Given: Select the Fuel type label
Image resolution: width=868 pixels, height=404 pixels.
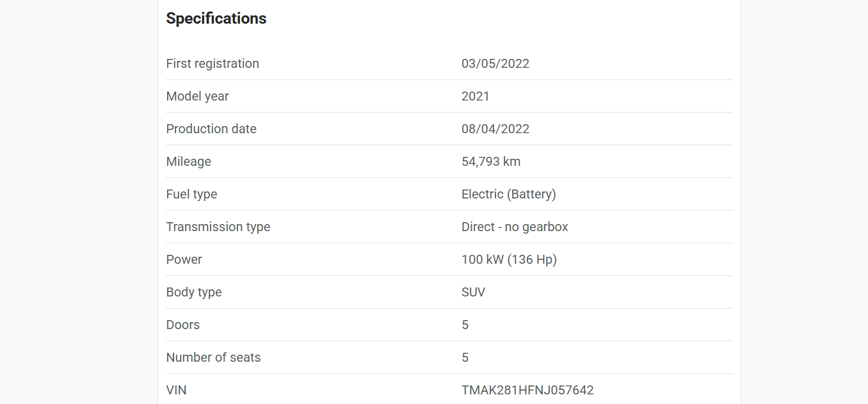Looking at the screenshot, I should 191,194.
